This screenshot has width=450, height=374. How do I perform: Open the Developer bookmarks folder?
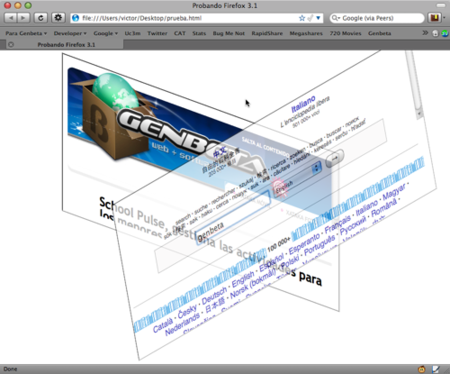[70, 33]
